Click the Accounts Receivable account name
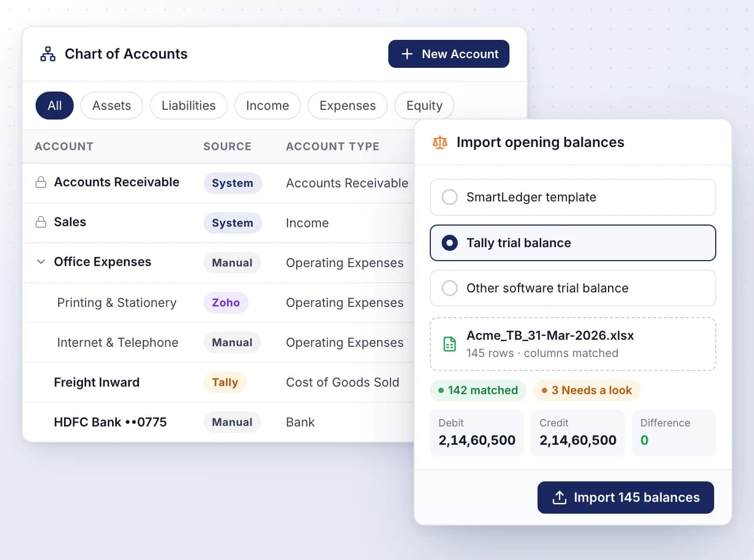754x560 pixels. click(116, 182)
